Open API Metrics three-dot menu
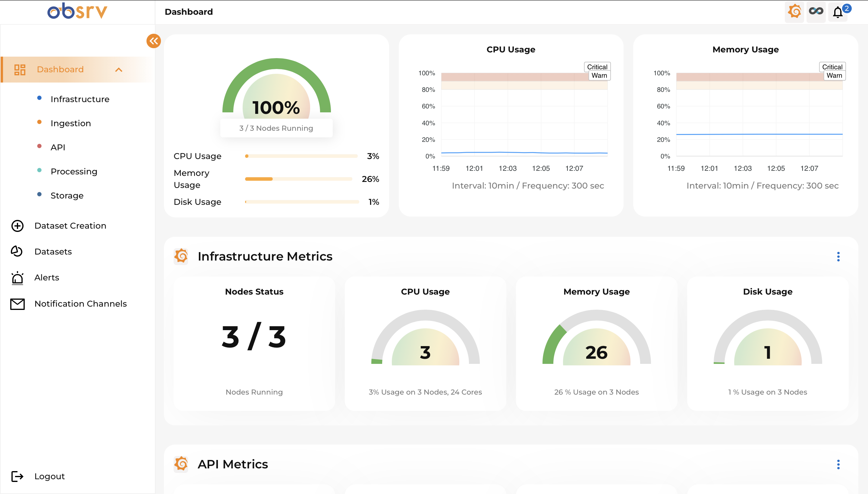The width and height of the screenshot is (868, 494). [x=838, y=464]
